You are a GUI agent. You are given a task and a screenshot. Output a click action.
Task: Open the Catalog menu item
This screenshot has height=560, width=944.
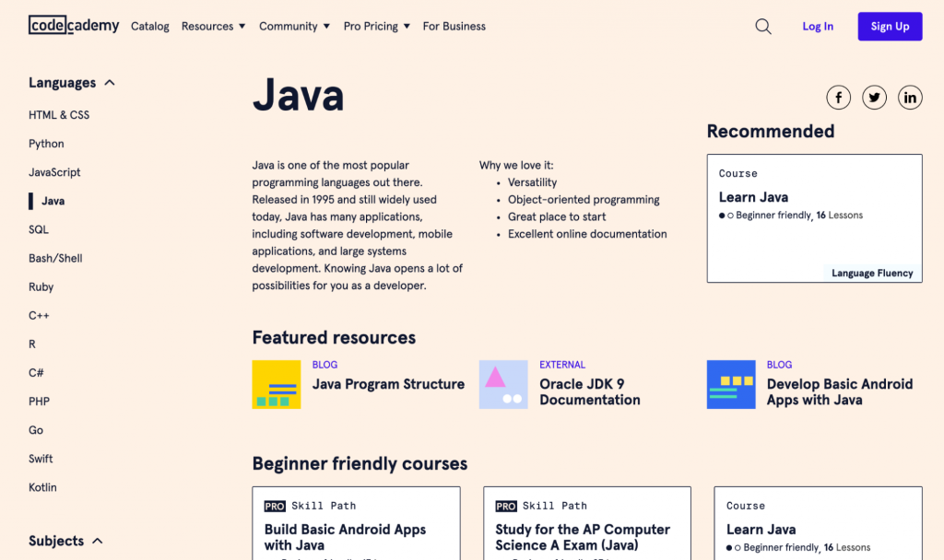click(149, 26)
